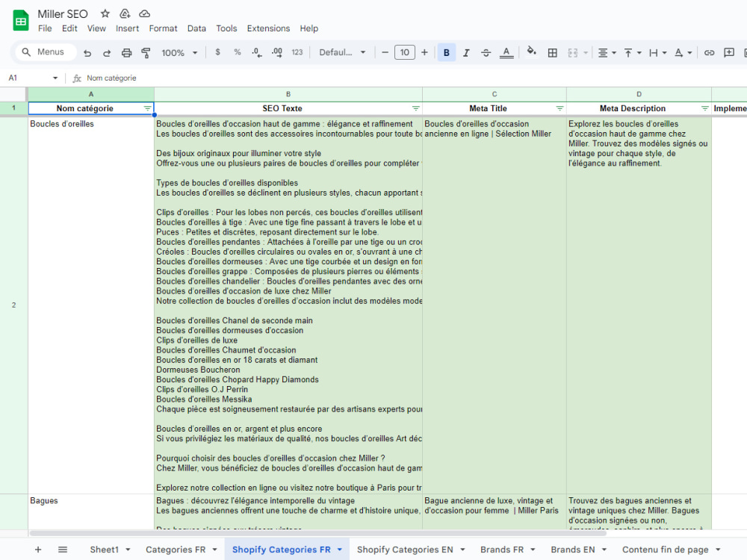The height and width of the screenshot is (560, 747).
Task: Select the paint format roller icon
Action: pyautogui.click(x=146, y=52)
